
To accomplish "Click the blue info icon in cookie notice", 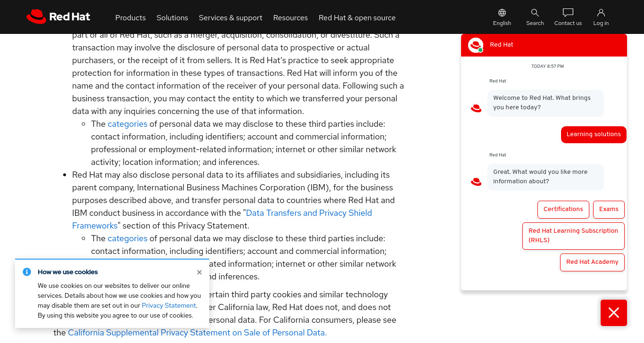I will click(27, 272).
